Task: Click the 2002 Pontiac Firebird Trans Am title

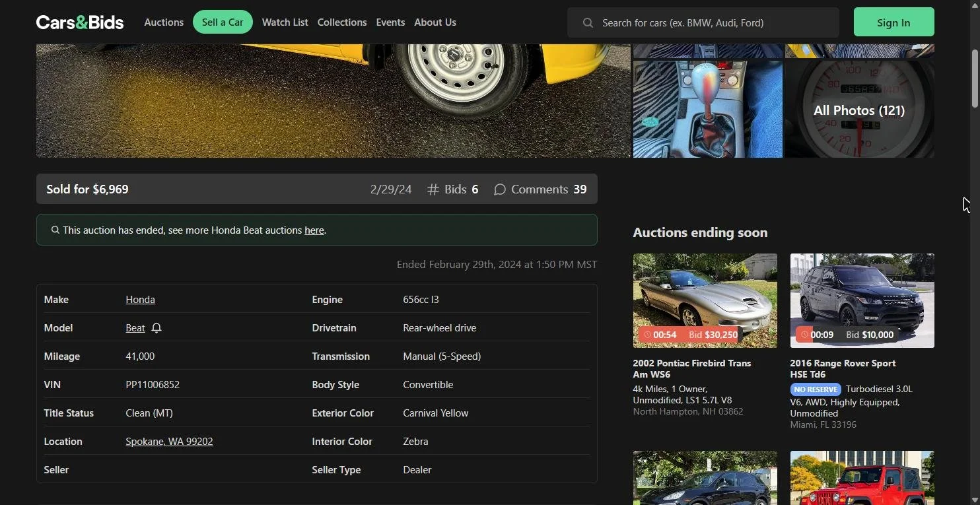Action: 692,369
